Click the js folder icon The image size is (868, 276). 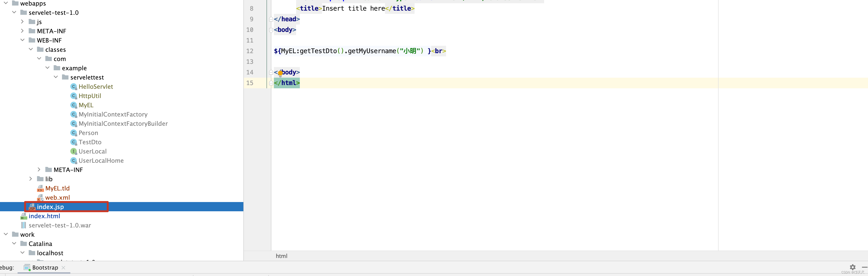click(32, 22)
